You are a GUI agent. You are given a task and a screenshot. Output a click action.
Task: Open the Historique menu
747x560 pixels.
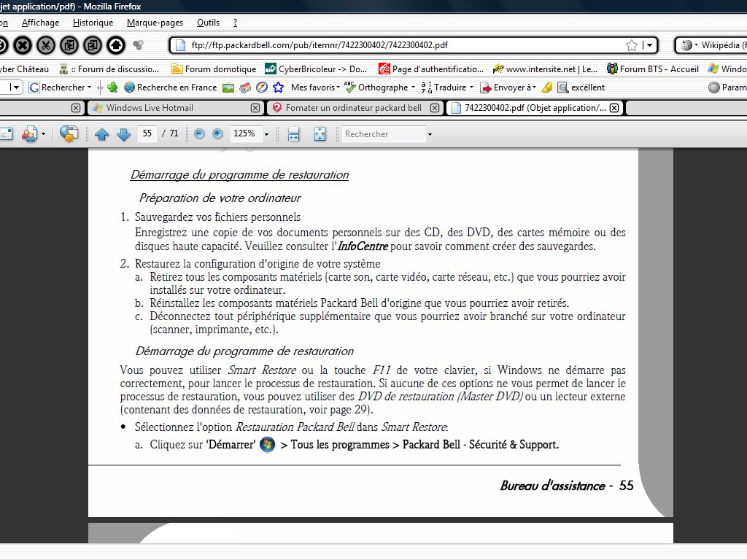pyautogui.click(x=93, y=23)
